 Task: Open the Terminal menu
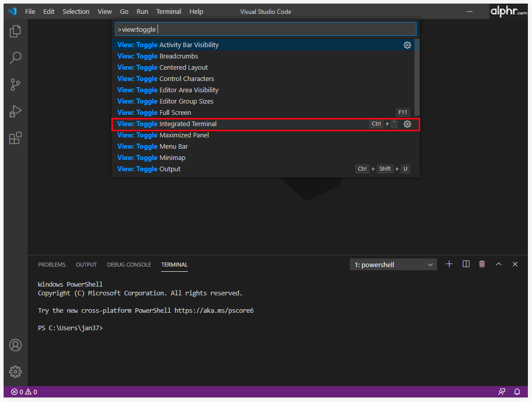[169, 11]
